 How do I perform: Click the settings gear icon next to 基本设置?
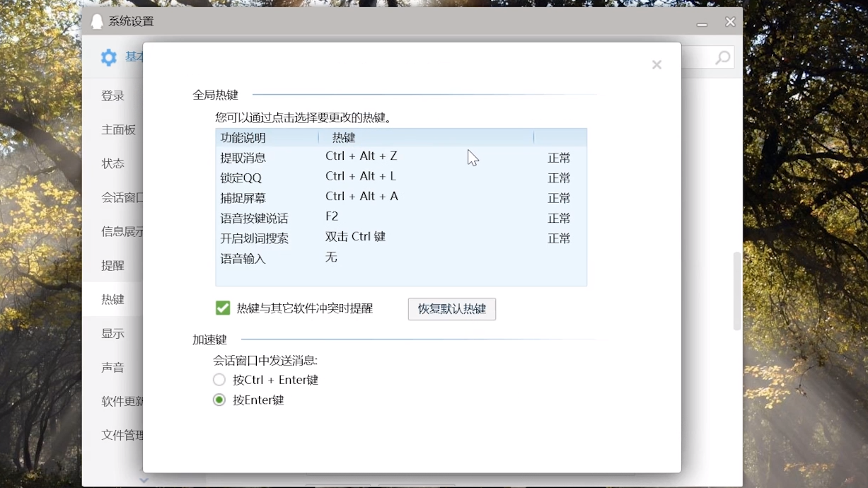click(109, 57)
